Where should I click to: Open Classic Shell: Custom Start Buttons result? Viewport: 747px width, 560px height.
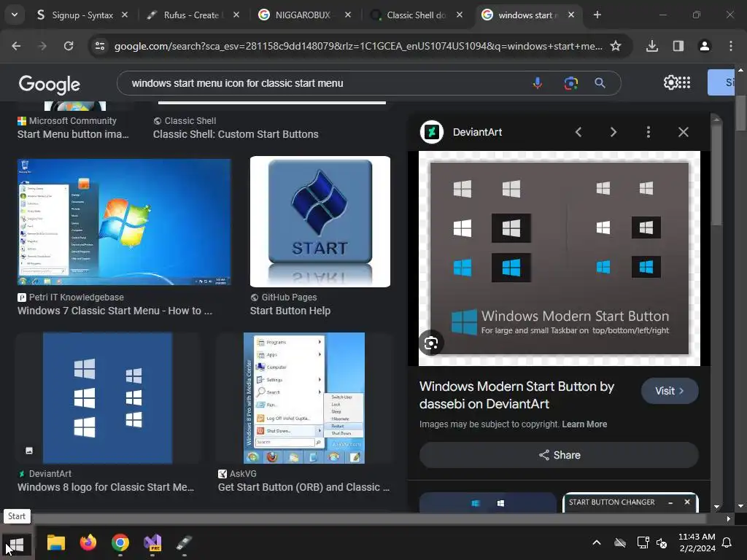click(236, 134)
